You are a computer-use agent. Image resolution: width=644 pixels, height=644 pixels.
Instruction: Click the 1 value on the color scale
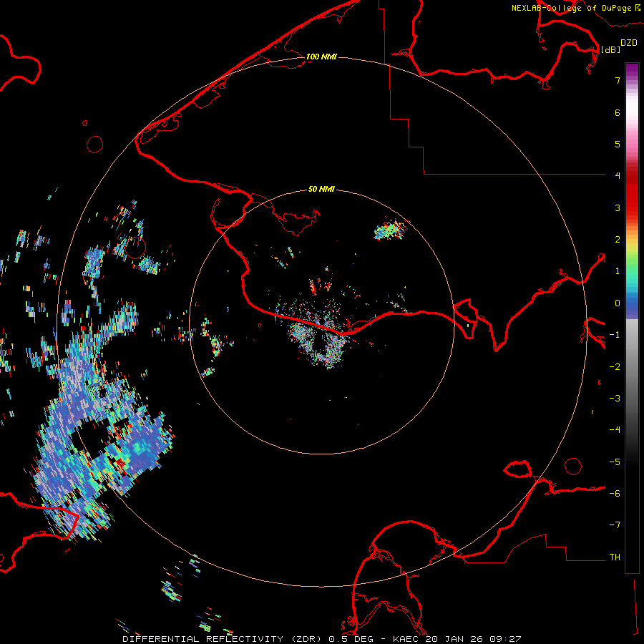(618, 271)
